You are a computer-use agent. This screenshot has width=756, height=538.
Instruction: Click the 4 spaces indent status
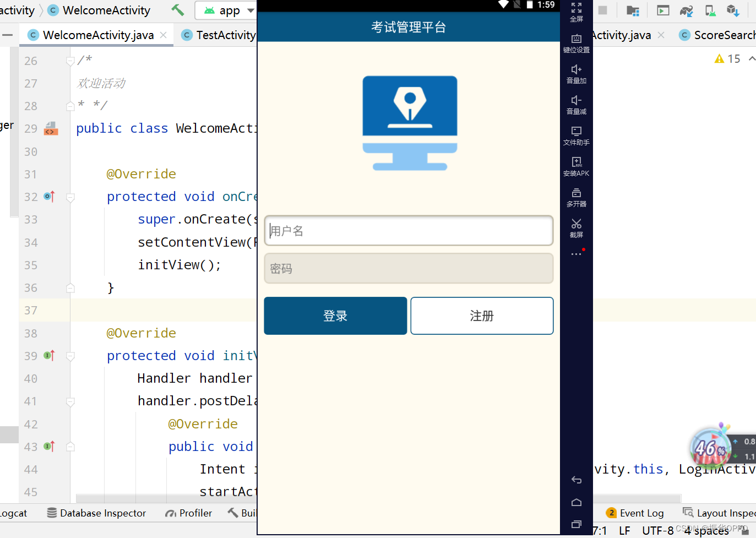pyautogui.click(x=706, y=530)
